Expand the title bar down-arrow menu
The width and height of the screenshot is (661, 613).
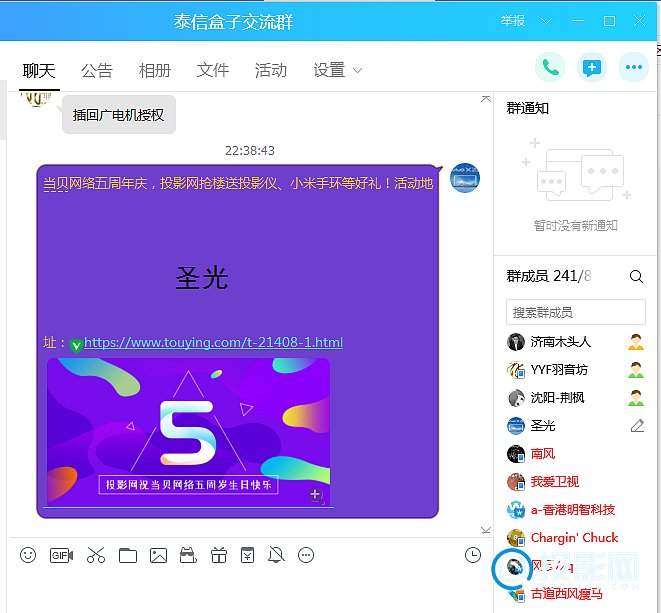[x=546, y=21]
